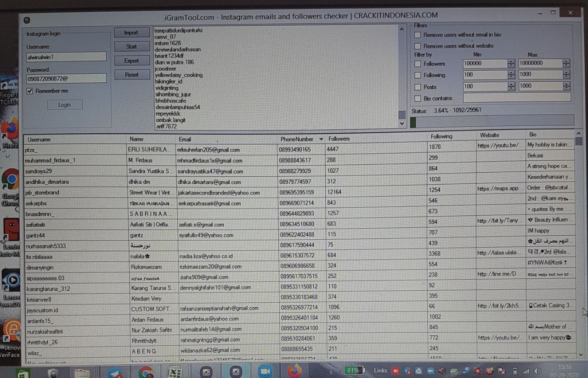Image resolution: width=588 pixels, height=378 pixels.
Task: Click the tray speaker icon beside the clock
Action: click(x=537, y=371)
